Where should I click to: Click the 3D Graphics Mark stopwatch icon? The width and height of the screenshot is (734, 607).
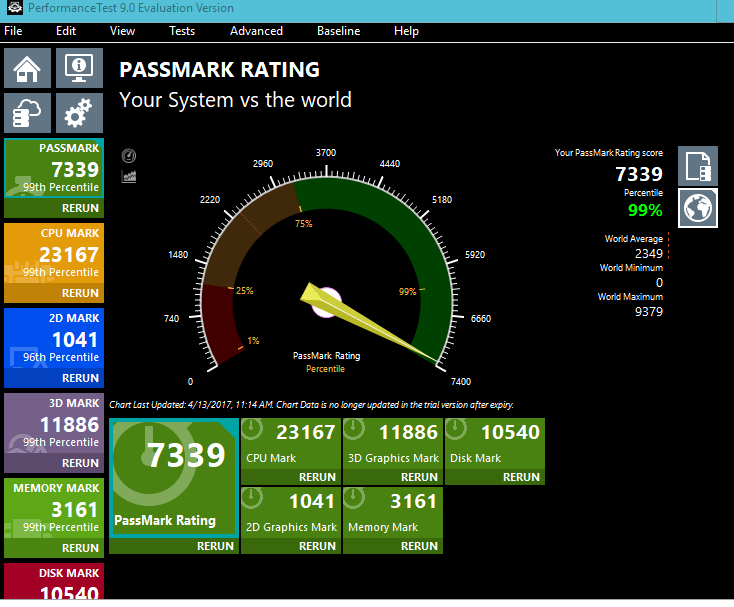(x=354, y=429)
